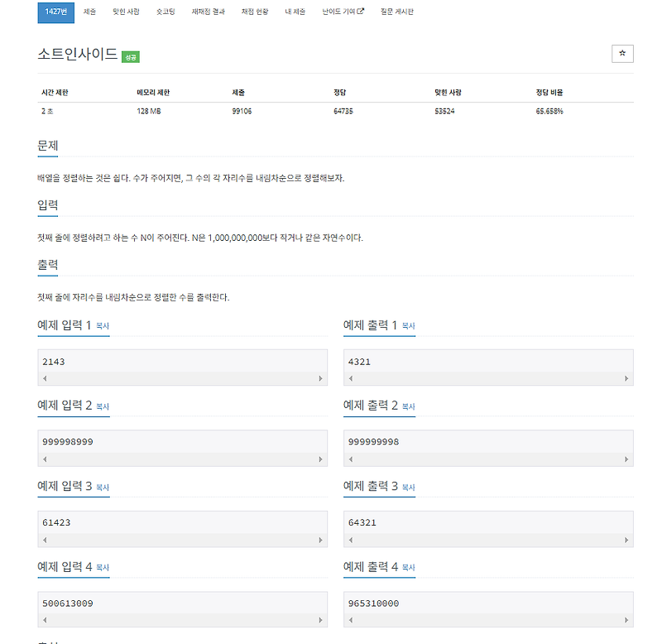Click right scroll arrow in 예제 출력 3 box
The width and height of the screenshot is (662, 644).
pos(626,540)
